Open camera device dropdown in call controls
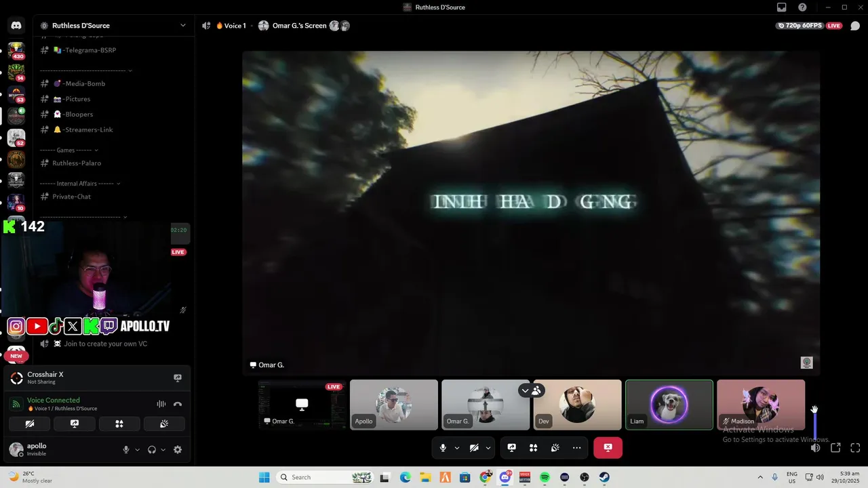 point(488,447)
